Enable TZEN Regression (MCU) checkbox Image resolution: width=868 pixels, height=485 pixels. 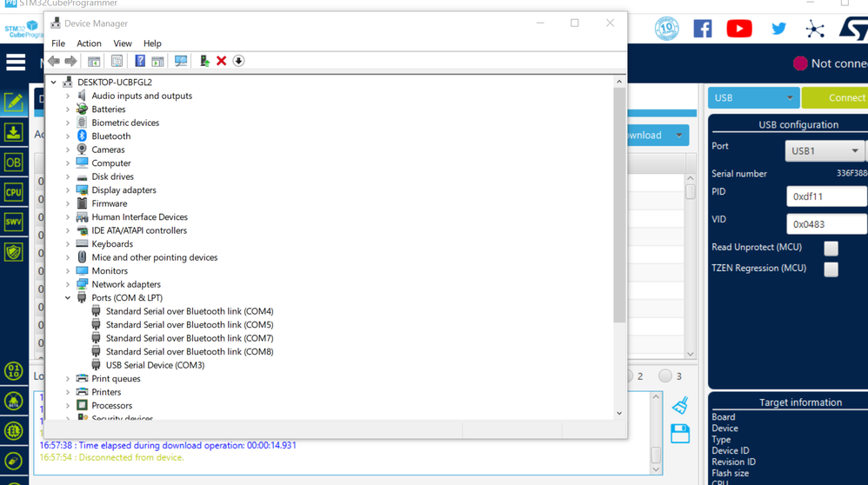(831, 269)
